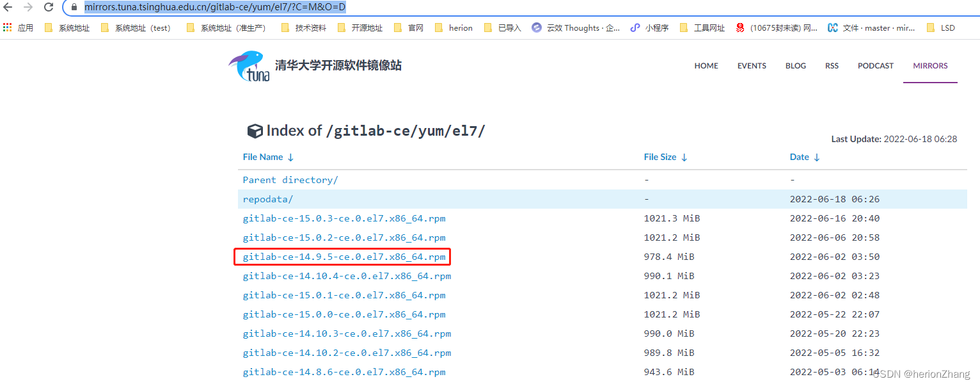This screenshot has height=386, width=980.
Task: Download gitlab-ce-15.0.1-ce.0.el7.x86_64.rpm
Action: 344,295
